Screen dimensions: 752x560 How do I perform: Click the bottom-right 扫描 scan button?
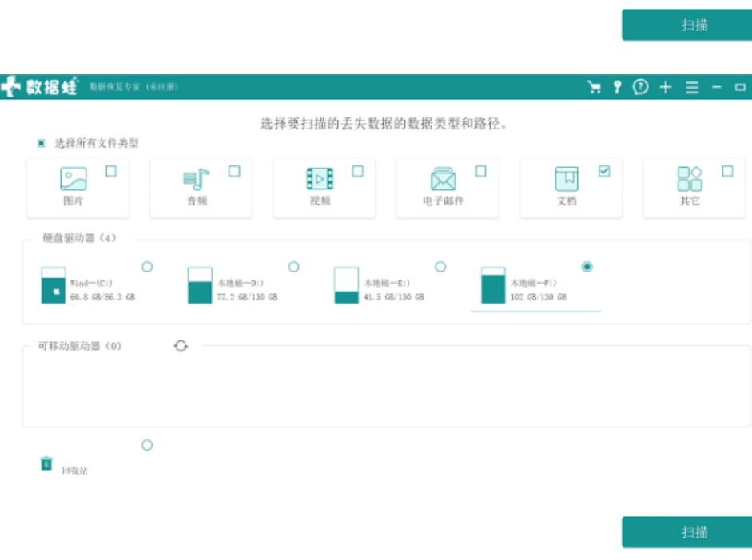click(x=686, y=532)
